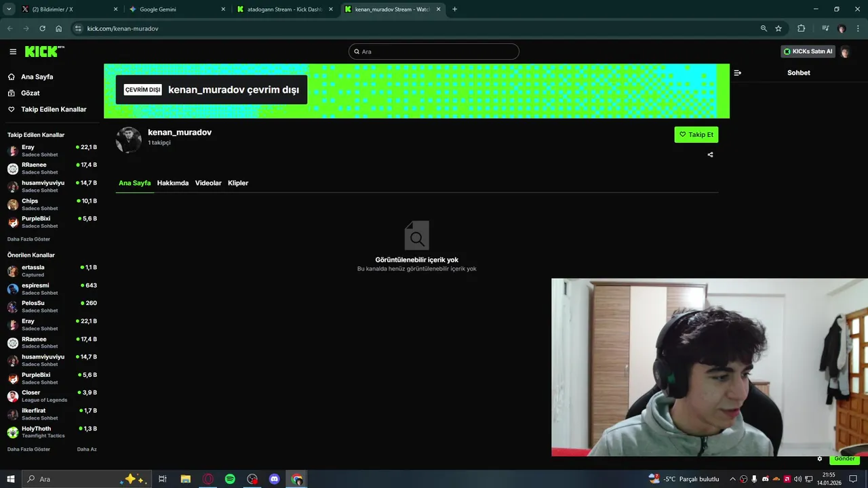This screenshot has width=868, height=488.
Task: Open the taskbar clock and date
Action: [829, 479]
